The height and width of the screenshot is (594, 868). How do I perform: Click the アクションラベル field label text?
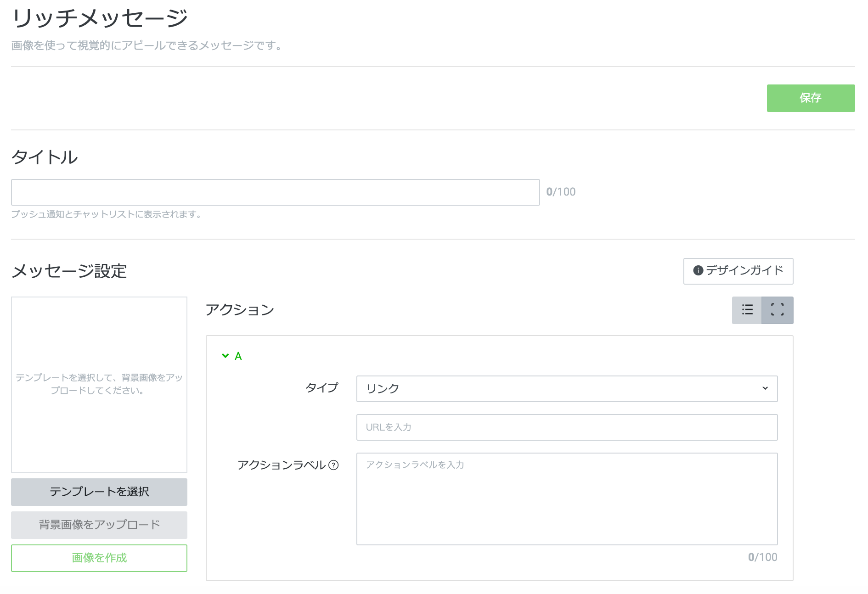[281, 465]
